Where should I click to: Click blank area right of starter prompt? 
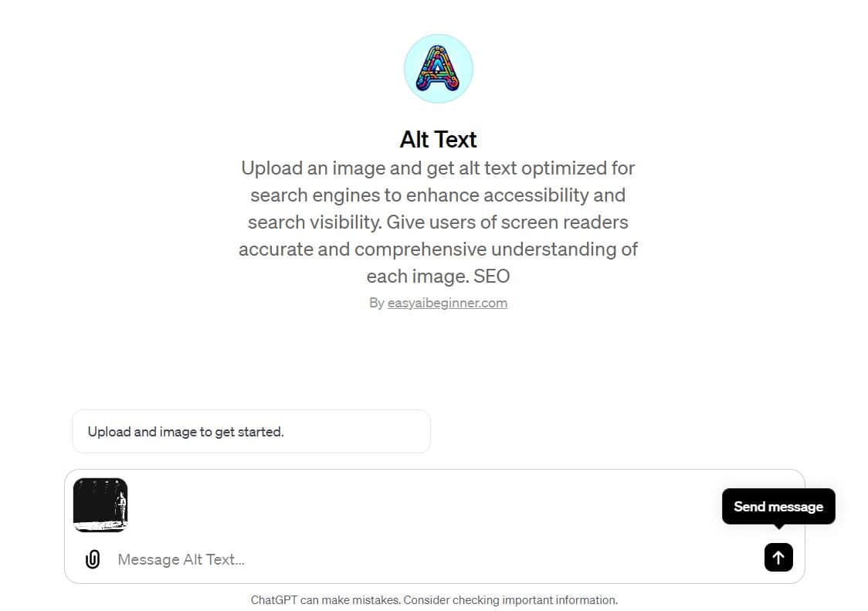click(x=618, y=432)
